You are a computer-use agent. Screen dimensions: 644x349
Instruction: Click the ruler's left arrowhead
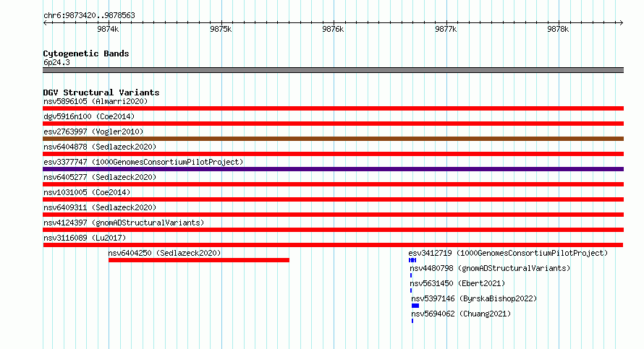pos(45,22)
